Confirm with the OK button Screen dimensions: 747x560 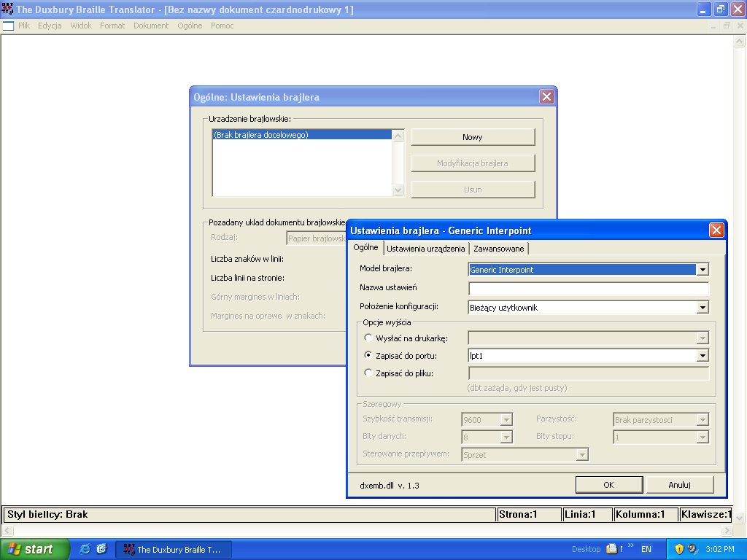click(609, 485)
